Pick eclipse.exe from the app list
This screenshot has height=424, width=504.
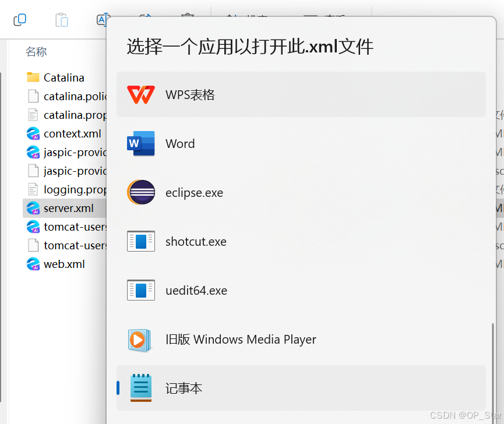(301, 192)
